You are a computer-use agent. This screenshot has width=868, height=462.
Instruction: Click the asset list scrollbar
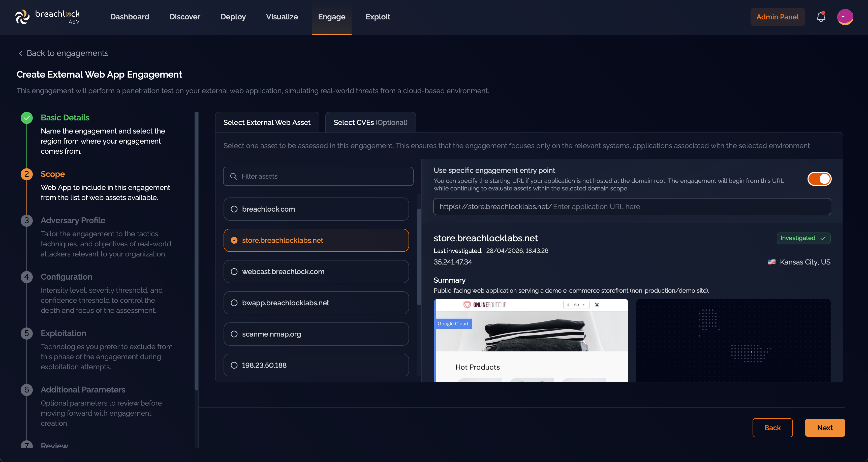(x=419, y=257)
